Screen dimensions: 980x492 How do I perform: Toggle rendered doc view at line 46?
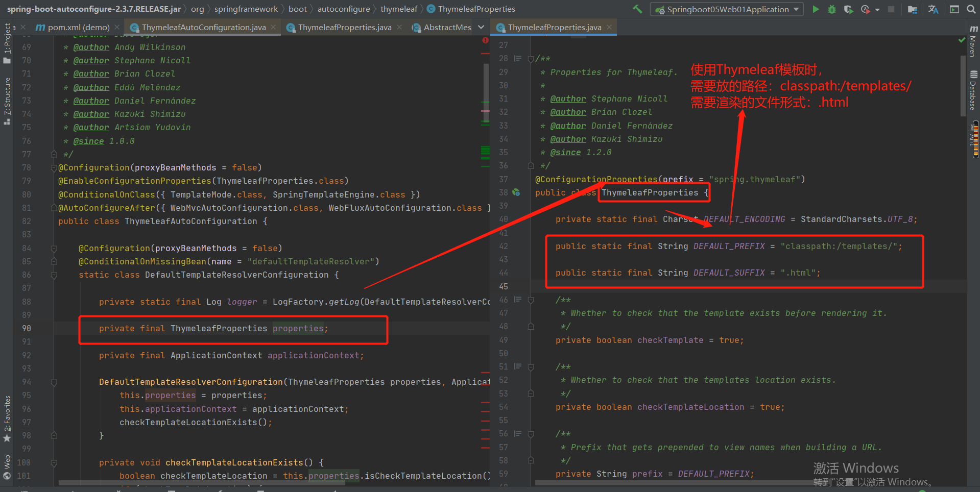point(518,300)
